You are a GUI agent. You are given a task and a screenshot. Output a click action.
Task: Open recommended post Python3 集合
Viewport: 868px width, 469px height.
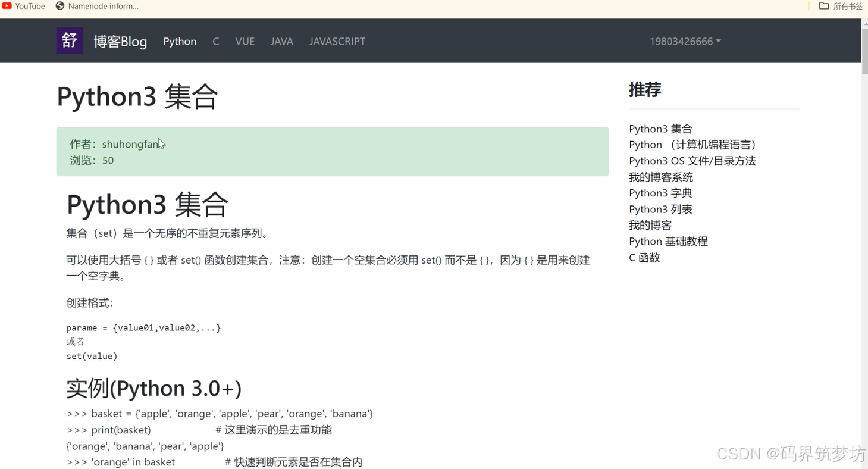coord(660,129)
